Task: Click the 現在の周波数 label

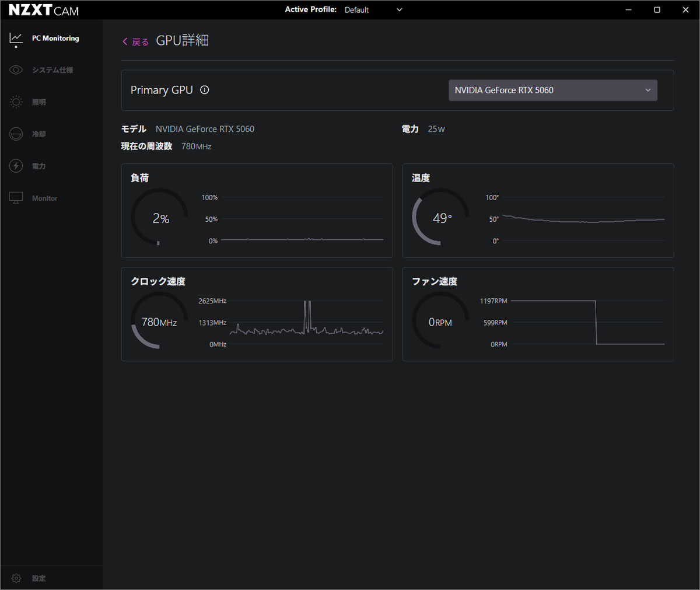Action: [147, 146]
